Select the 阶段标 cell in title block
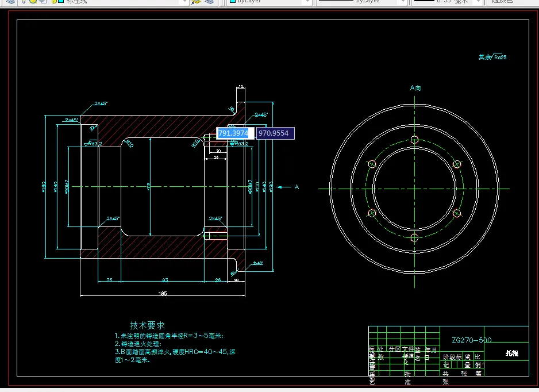Image resolution: width=539 pixels, height=392 pixels. click(452, 357)
